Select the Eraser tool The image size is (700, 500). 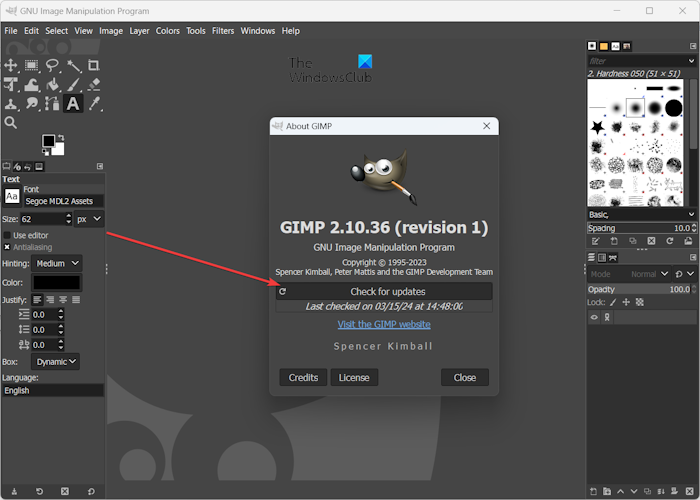point(94,84)
